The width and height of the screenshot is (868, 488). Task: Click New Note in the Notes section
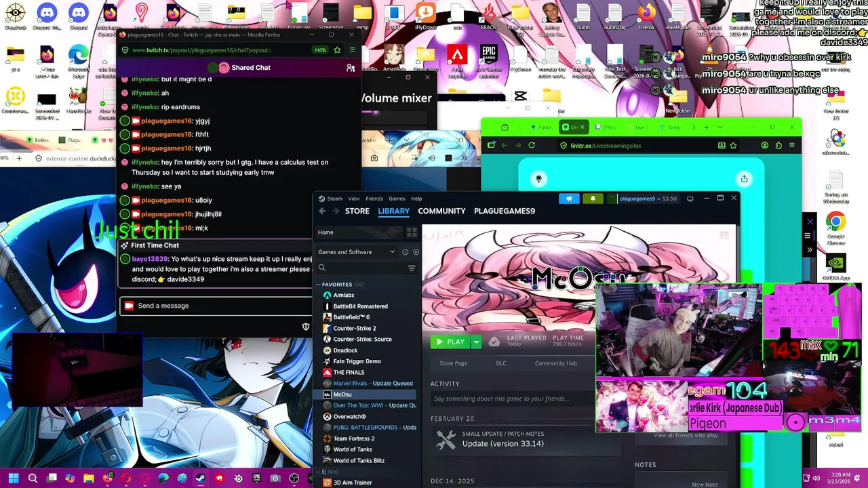click(x=705, y=485)
